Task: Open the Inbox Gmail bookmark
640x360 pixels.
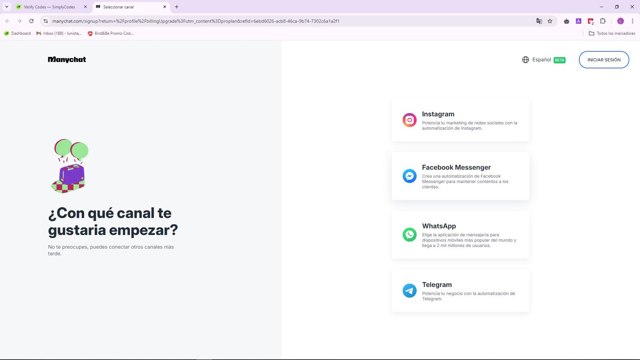Action: tap(59, 33)
